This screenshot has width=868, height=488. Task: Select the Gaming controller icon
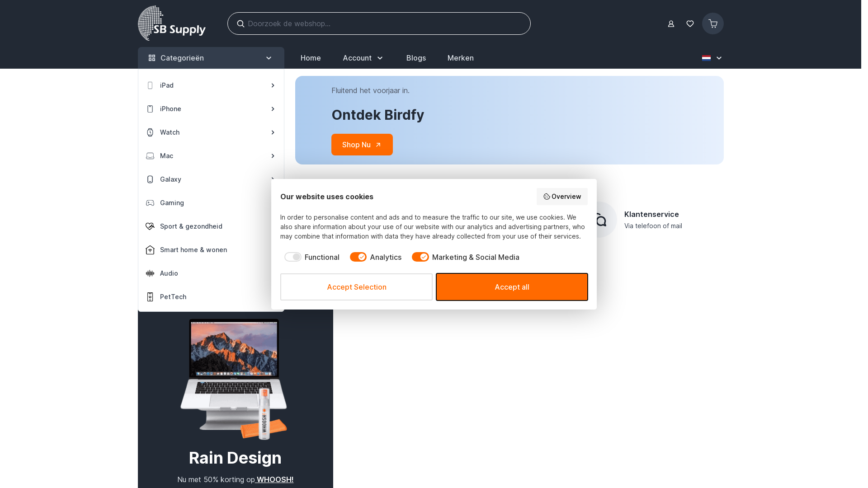click(x=150, y=203)
